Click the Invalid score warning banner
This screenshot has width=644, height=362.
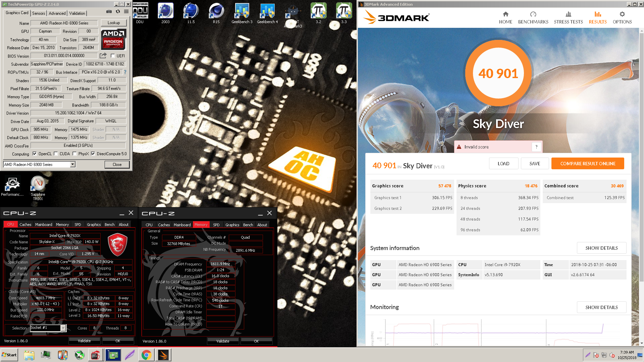point(498,147)
